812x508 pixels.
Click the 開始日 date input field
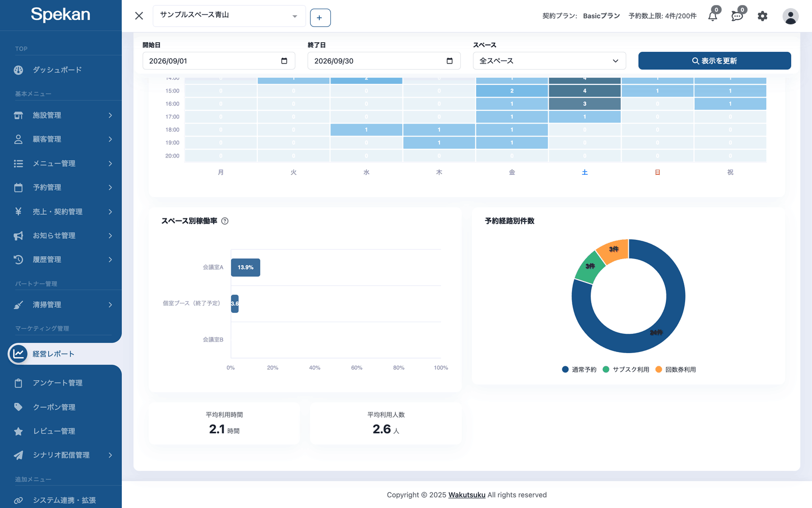(219, 61)
